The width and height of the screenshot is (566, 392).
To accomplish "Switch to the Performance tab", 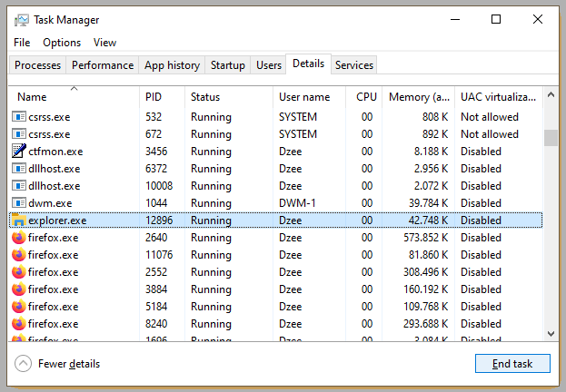I will pos(103,65).
